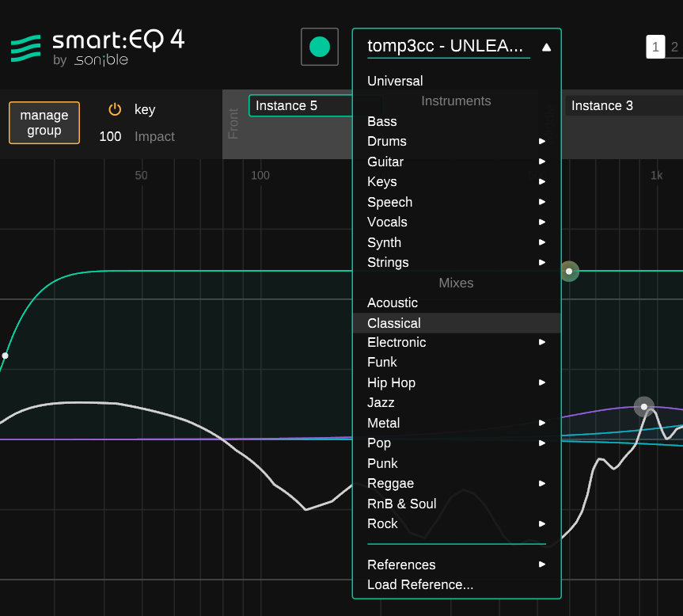Click the green learn record button

(320, 47)
